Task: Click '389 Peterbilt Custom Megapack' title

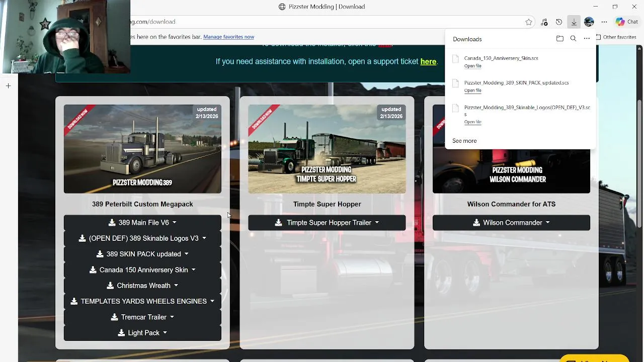Action: pyautogui.click(x=142, y=204)
